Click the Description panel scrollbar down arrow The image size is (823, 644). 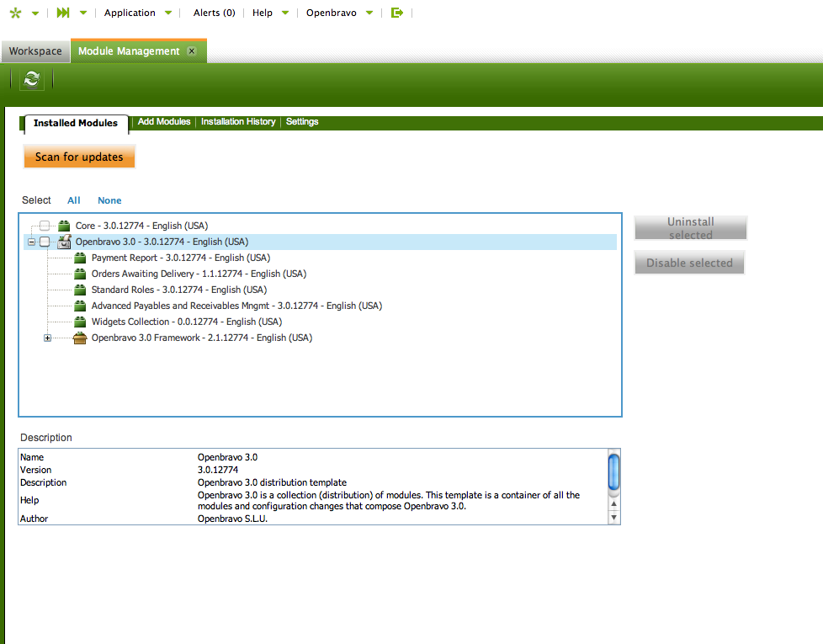click(x=613, y=517)
